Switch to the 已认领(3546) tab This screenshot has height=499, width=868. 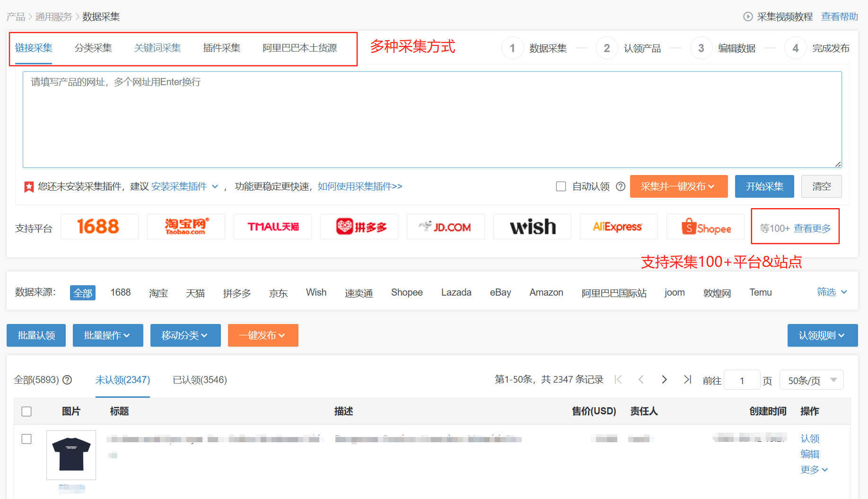(200, 380)
